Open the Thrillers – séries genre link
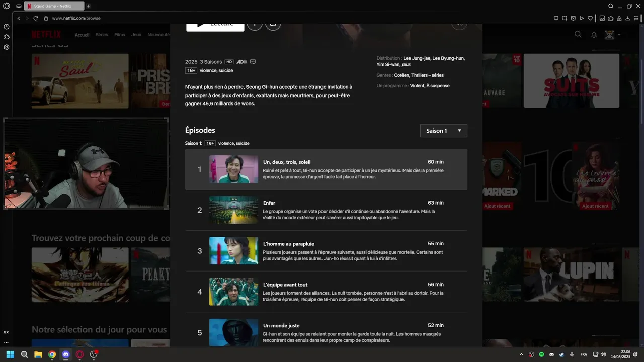This screenshot has width=644, height=362. [427, 75]
